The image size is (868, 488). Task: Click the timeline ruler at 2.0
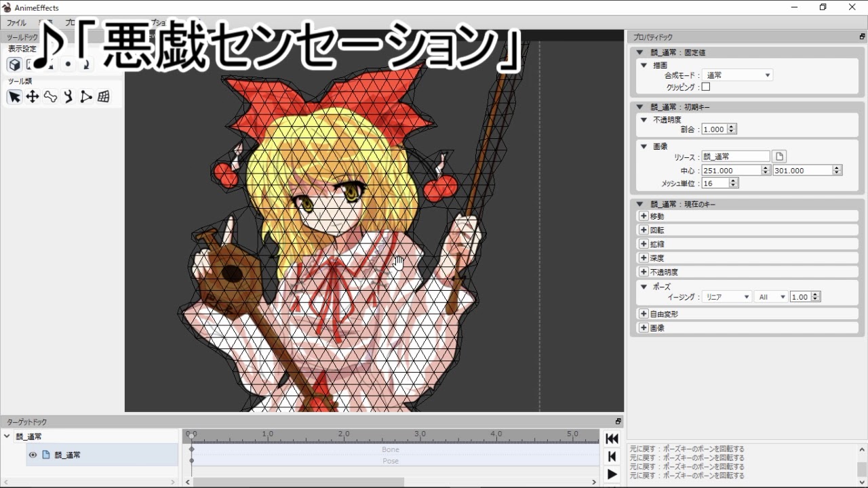click(x=344, y=434)
